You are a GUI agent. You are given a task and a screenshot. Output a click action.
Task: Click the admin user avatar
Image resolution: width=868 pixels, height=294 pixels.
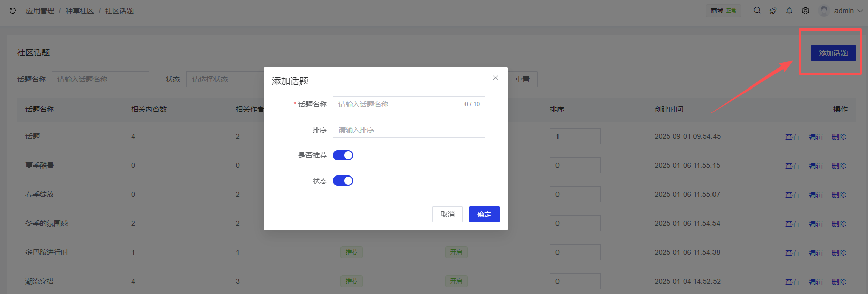[824, 11]
